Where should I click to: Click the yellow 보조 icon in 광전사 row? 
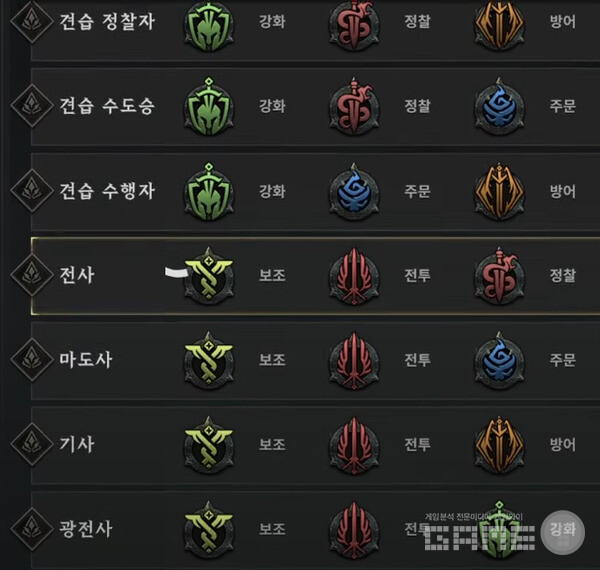(209, 530)
